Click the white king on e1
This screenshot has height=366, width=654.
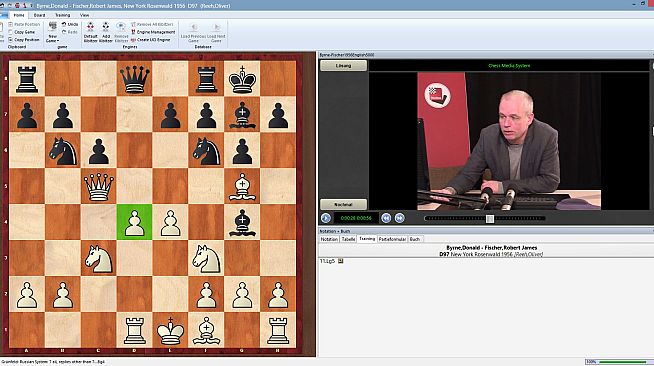(170, 330)
